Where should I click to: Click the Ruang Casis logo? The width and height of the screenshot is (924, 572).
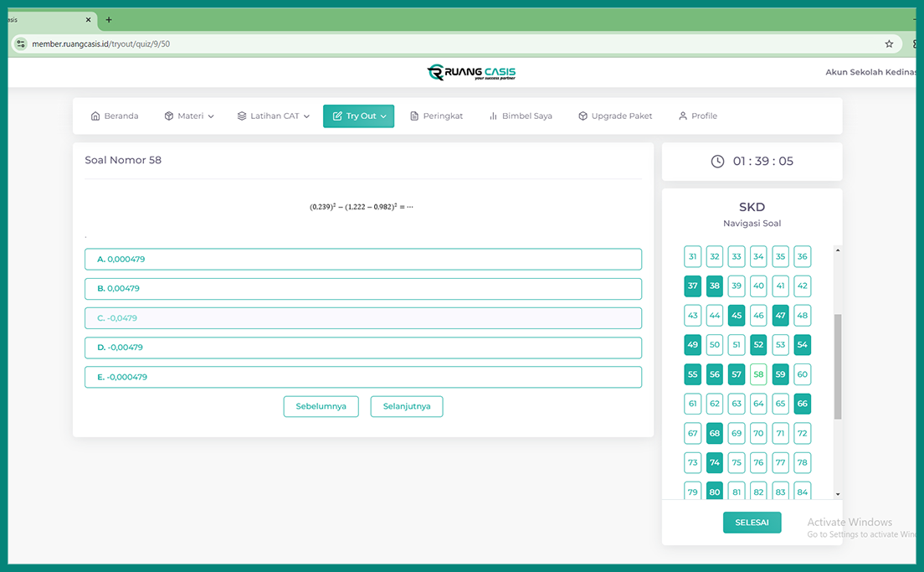coord(471,73)
